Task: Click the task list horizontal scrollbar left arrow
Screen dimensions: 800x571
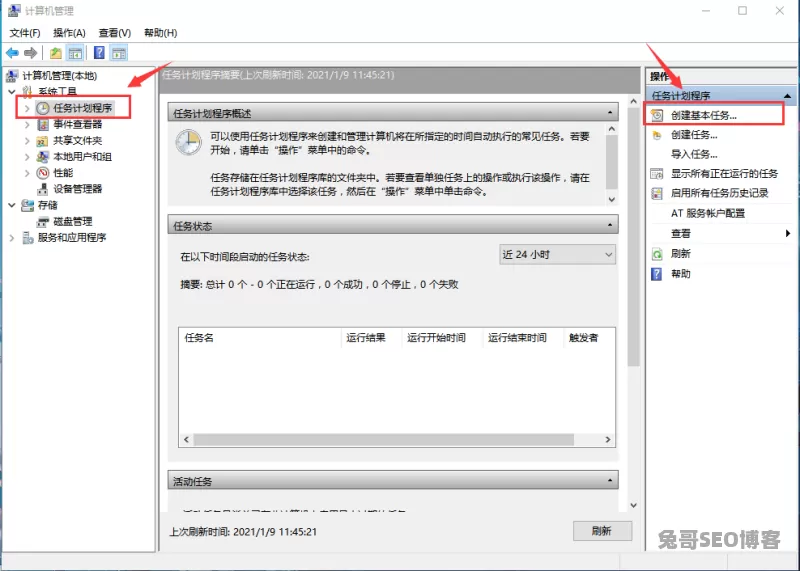Action: (186, 440)
